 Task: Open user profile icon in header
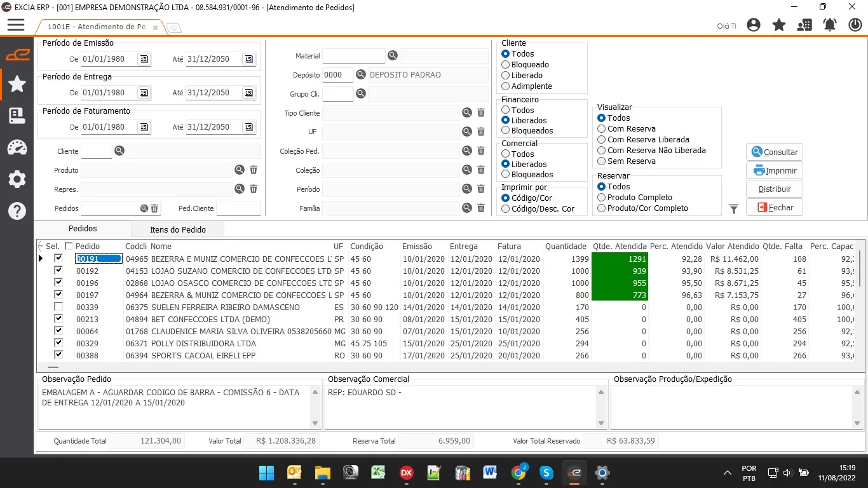pos(754,25)
